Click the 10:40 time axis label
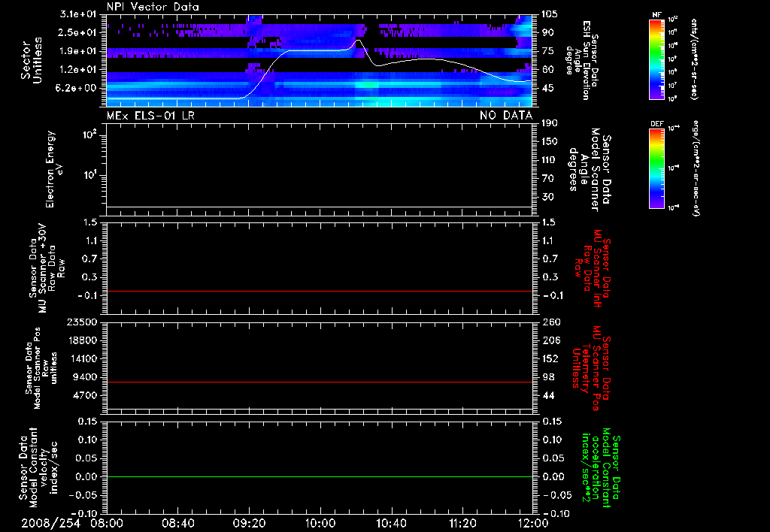Screen dimensions: 770x532 [x=391, y=522]
